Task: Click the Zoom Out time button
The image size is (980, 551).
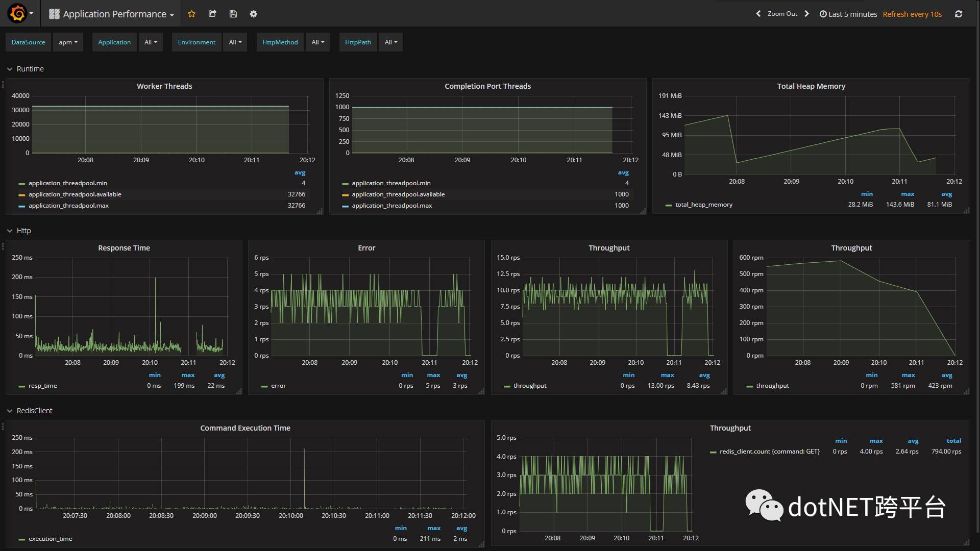Action: click(x=782, y=14)
